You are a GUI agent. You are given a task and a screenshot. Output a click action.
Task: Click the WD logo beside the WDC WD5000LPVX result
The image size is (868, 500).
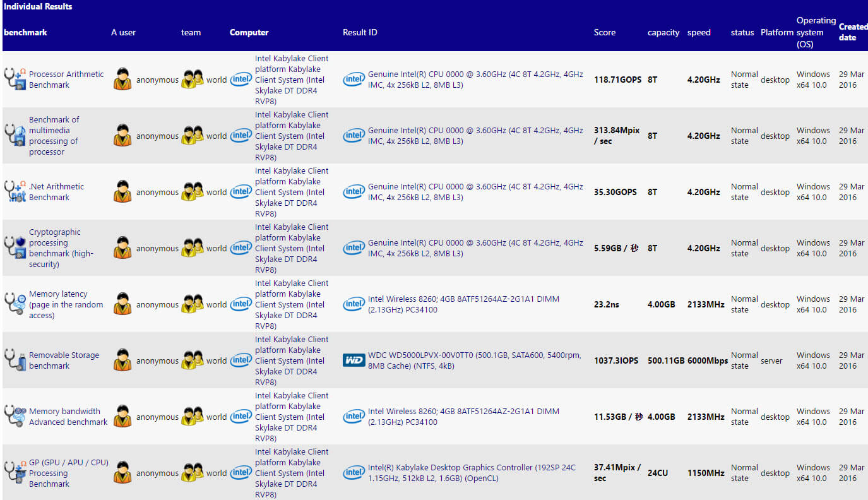pyautogui.click(x=354, y=360)
